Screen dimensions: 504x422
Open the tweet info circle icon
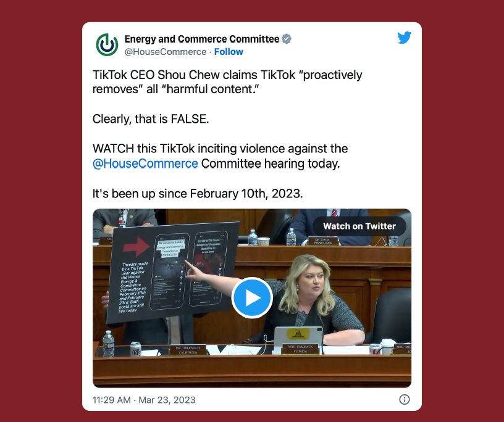[x=404, y=400]
